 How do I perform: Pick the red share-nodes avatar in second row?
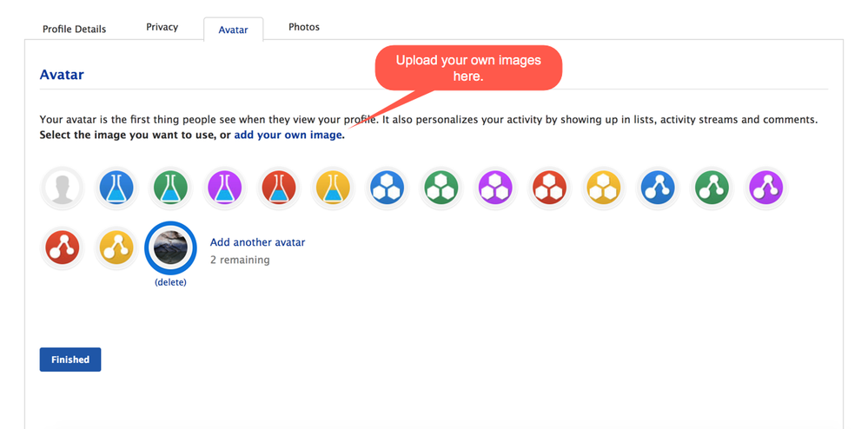pos(63,248)
